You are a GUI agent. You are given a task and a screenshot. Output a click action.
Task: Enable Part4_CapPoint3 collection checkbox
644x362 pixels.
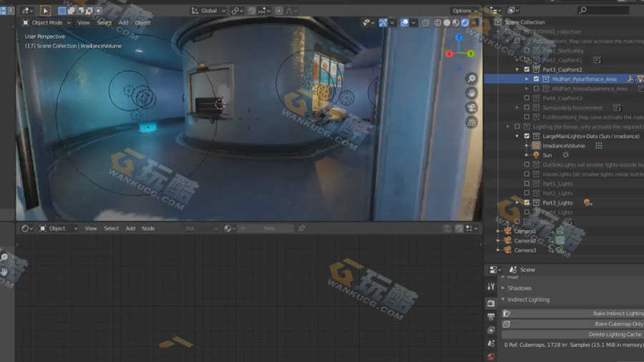tap(527, 98)
